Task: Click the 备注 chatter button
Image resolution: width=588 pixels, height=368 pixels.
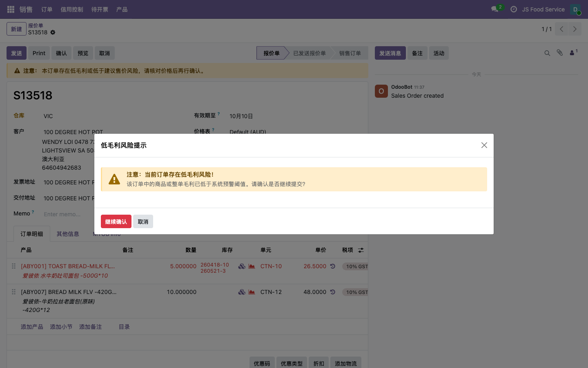Action: (417, 53)
